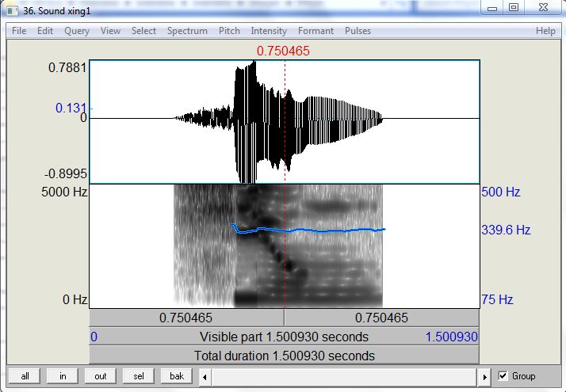Open the Formant menu
Viewport: 566px width, 392px height.
pyautogui.click(x=316, y=31)
